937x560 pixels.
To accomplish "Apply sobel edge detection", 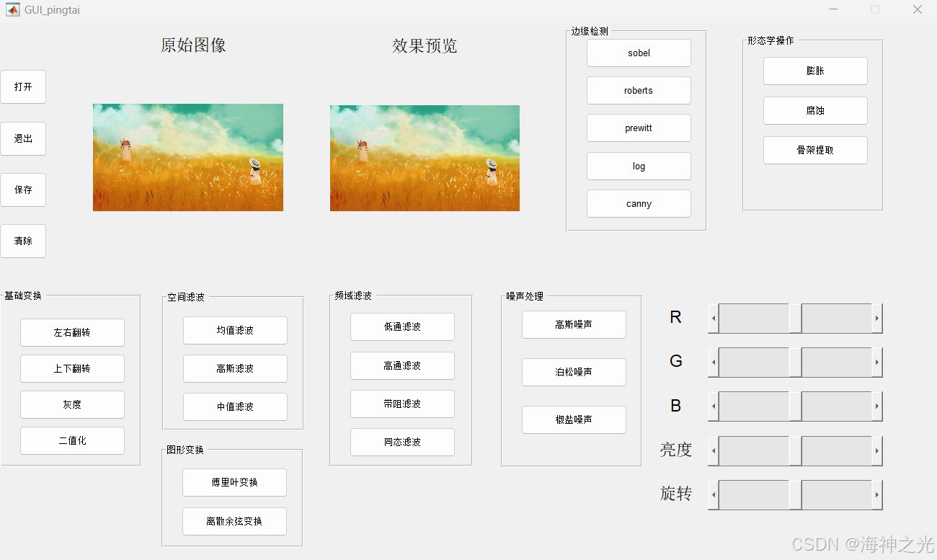I will (x=639, y=53).
